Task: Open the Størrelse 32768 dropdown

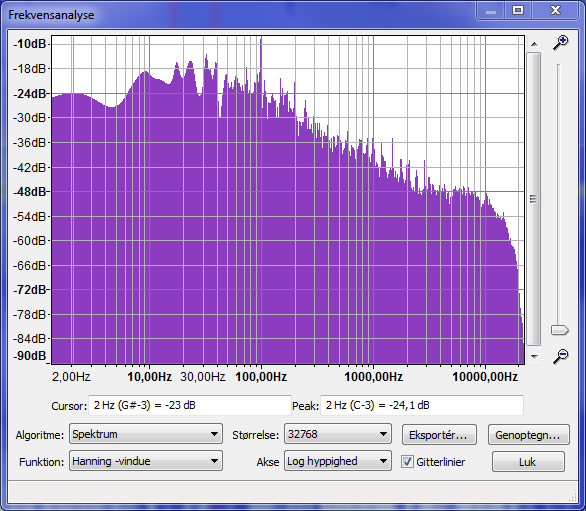Action: point(338,434)
